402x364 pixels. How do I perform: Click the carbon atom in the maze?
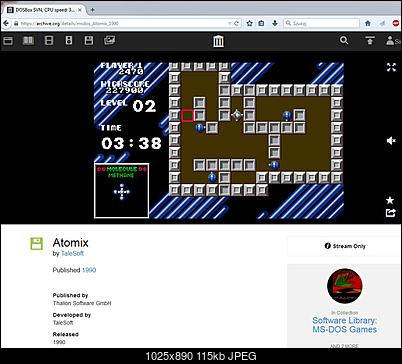pyautogui.click(x=237, y=115)
